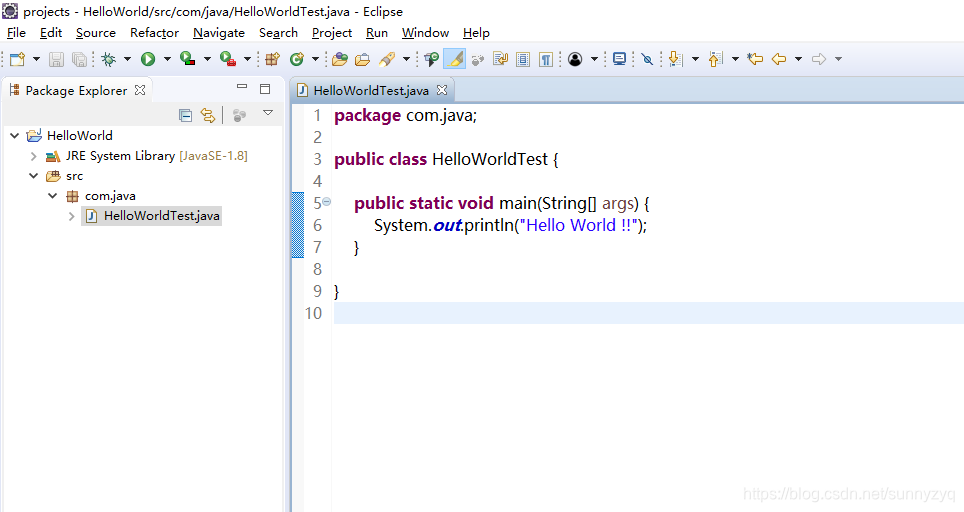Close the HelloWorldTest.java editor tab
Image resolution: width=964 pixels, height=512 pixels.
[442, 90]
